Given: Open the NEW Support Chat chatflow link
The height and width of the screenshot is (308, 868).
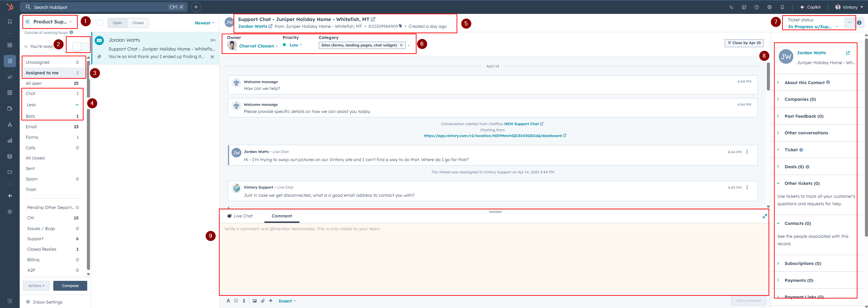Looking at the screenshot, I should (521, 124).
